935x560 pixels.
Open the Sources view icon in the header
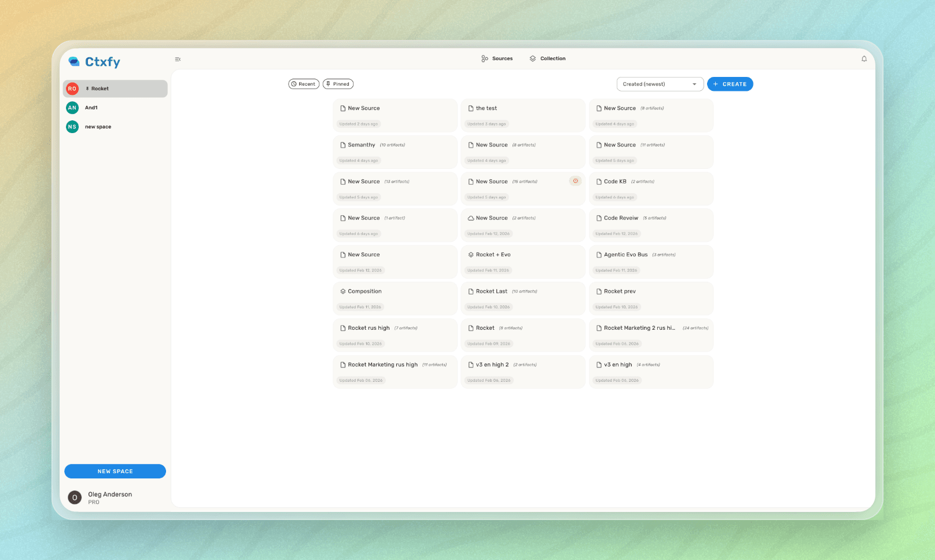pos(485,58)
